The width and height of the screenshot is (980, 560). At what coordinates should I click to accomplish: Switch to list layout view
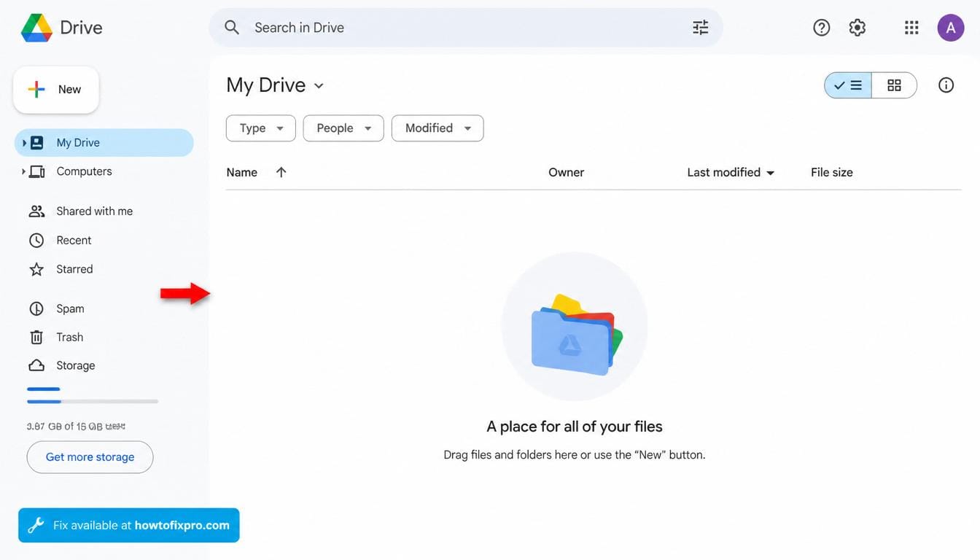848,85
